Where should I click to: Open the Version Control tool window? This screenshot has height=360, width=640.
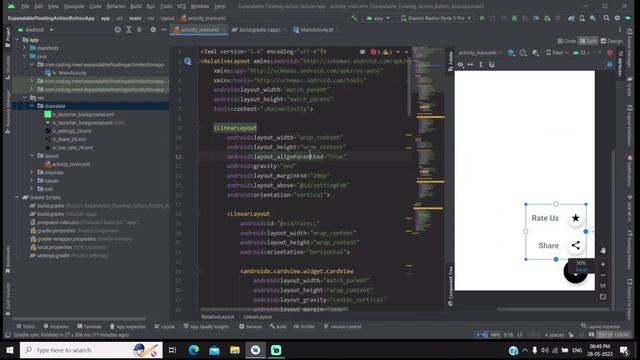click(342, 327)
